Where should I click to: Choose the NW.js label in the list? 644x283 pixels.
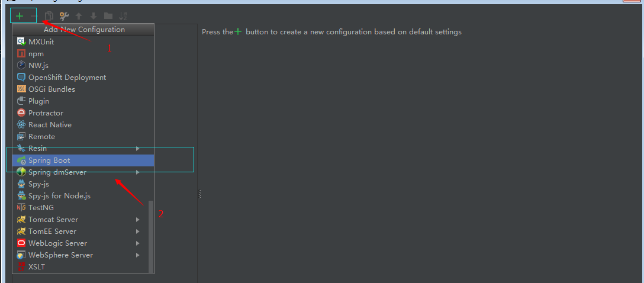38,65
